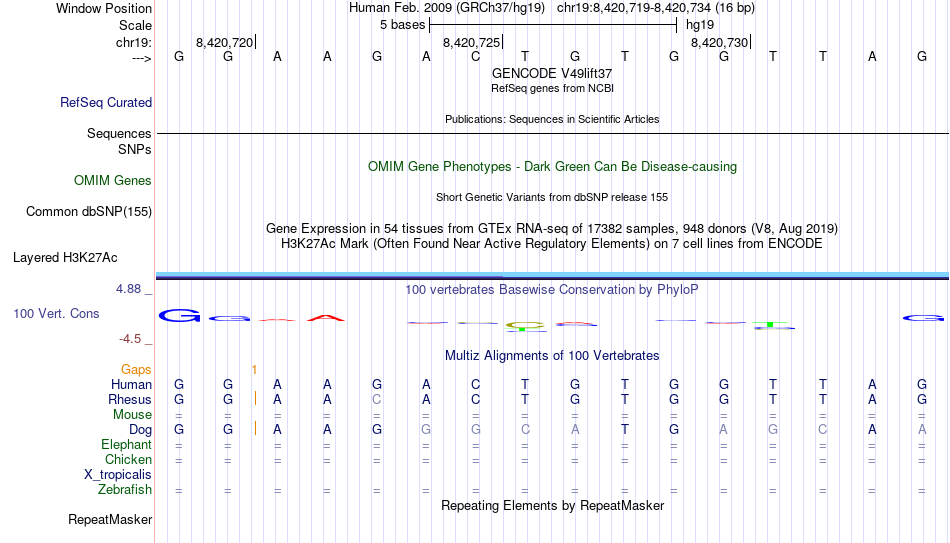Click the strand direction arrow --->
This screenshot has width=950, height=543.
[x=142, y=58]
